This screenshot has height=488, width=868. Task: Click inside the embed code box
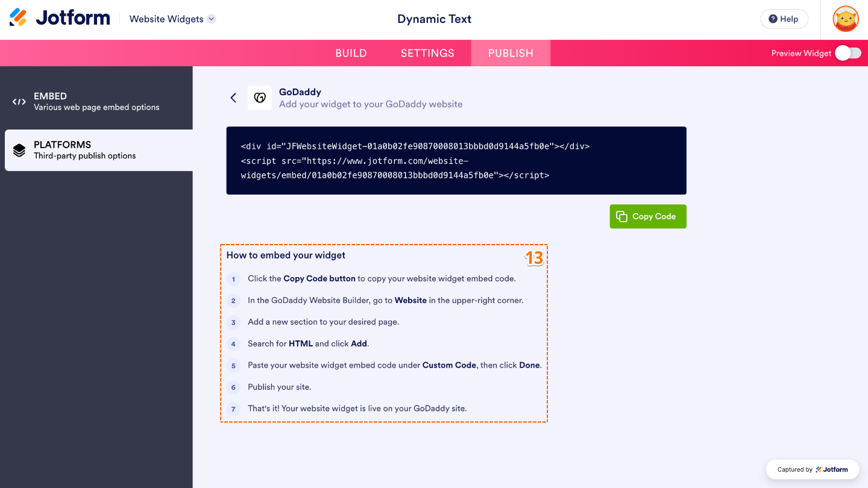[x=456, y=160]
